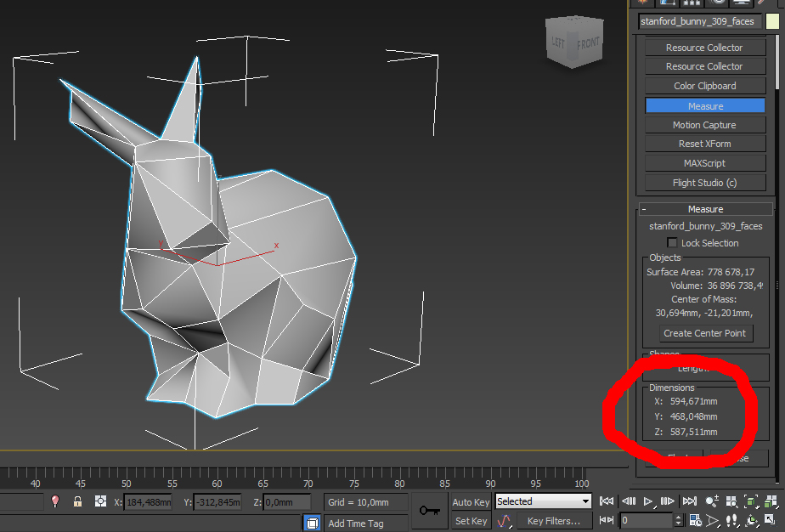Open the Selected key filter dropdown

point(543,501)
